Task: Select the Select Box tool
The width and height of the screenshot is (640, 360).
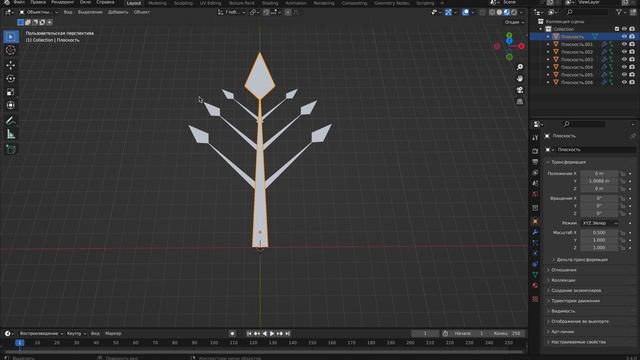Action: [x=11, y=37]
